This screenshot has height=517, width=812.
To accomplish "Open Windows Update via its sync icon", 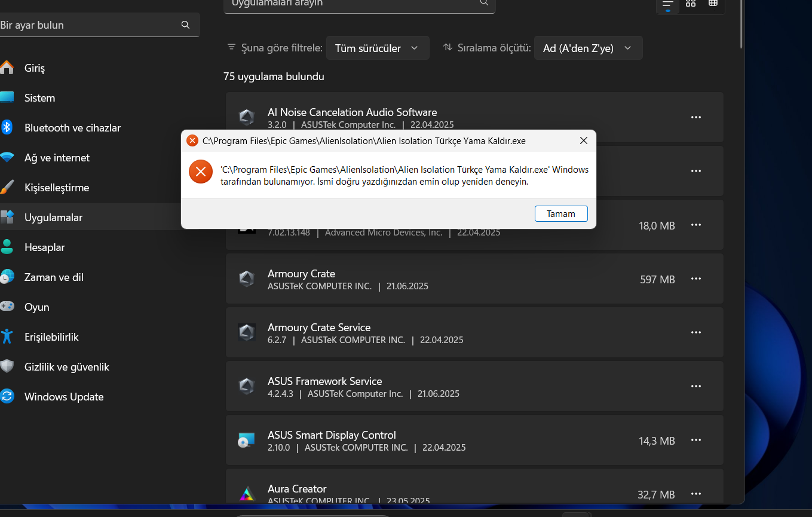I will tap(7, 396).
